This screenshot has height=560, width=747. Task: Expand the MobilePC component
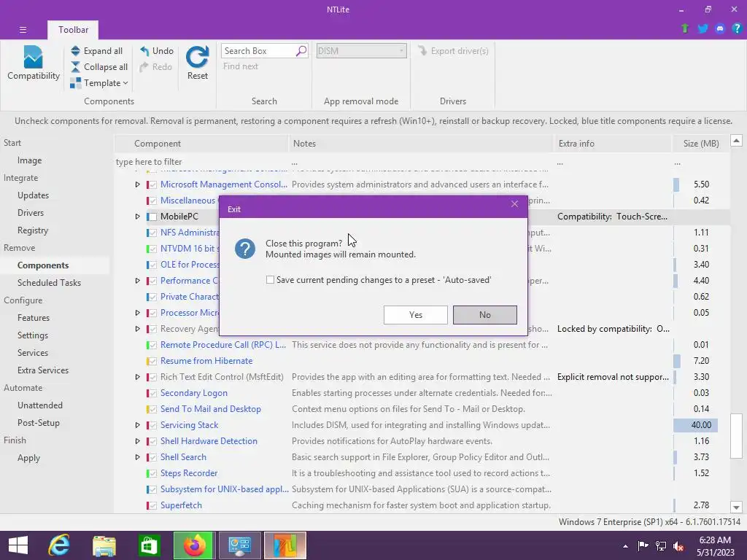pos(137,216)
